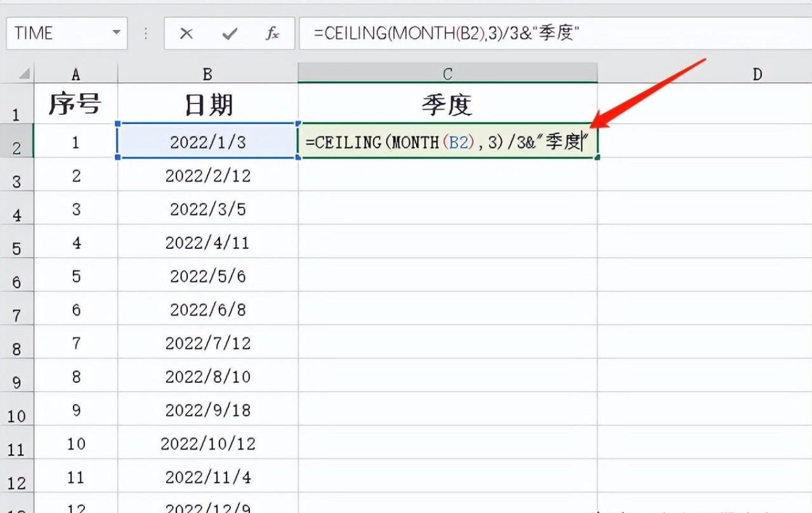Select row 9 header

(16, 376)
